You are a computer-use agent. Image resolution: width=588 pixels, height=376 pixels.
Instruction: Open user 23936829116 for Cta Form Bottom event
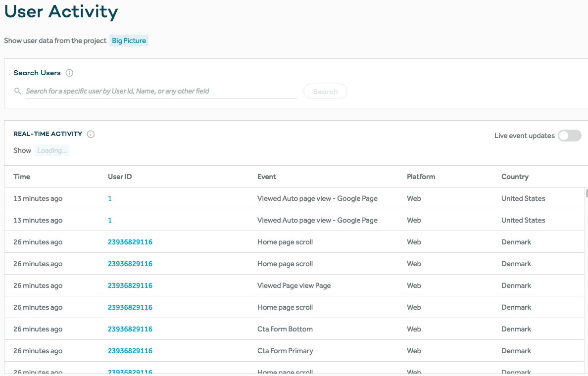pyautogui.click(x=130, y=329)
